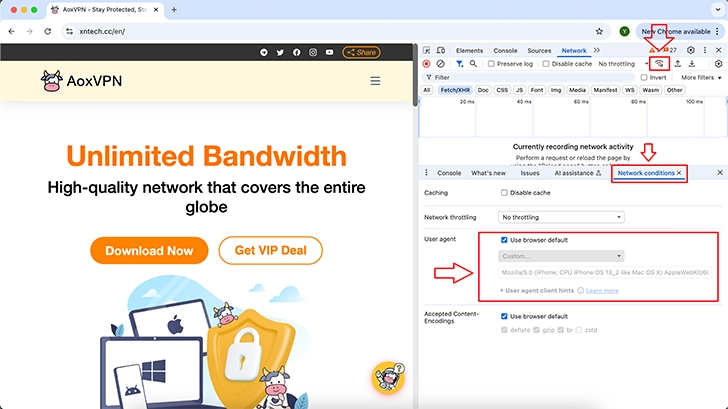
Task: Click the Facebook icon in site header
Action: [x=297, y=52]
